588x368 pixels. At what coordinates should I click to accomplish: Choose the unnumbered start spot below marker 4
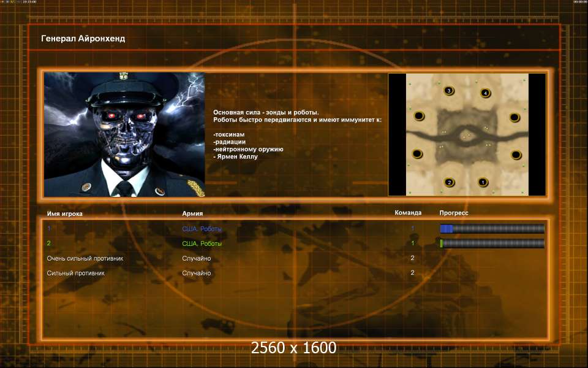pyautogui.click(x=514, y=118)
